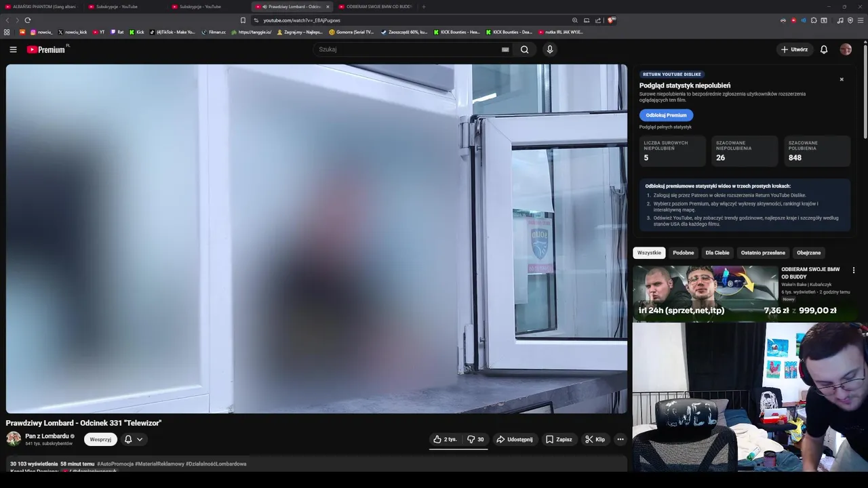Click the share icon in address bar

pos(598,20)
